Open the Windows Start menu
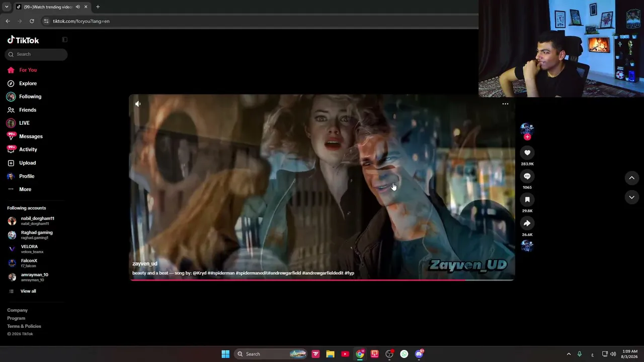This screenshot has width=644, height=362. [x=225, y=354]
